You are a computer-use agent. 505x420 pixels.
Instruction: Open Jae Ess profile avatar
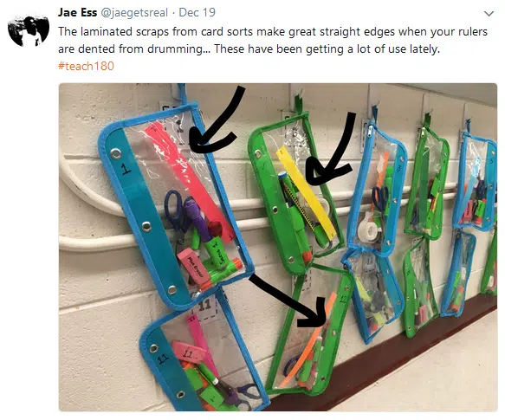point(29,30)
